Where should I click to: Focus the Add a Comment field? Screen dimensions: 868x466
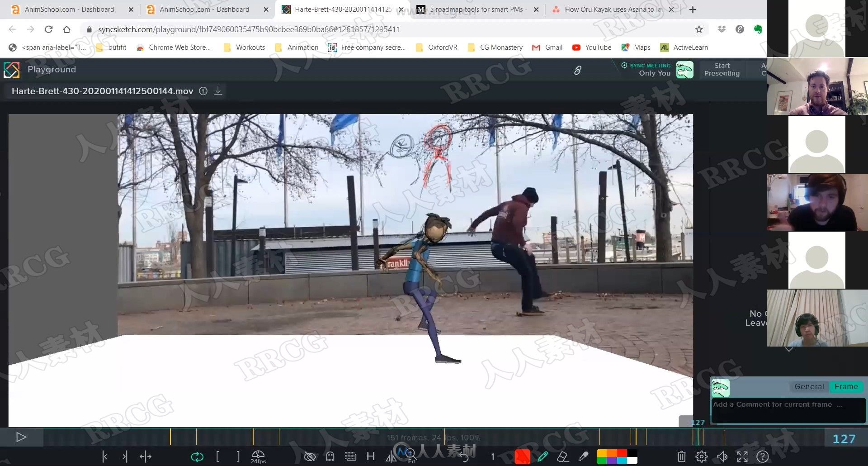pyautogui.click(x=788, y=410)
